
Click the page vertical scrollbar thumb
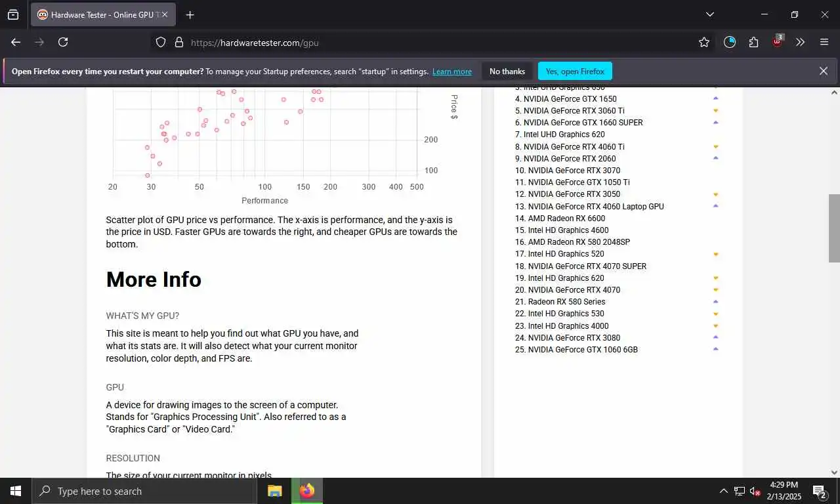pos(834,228)
